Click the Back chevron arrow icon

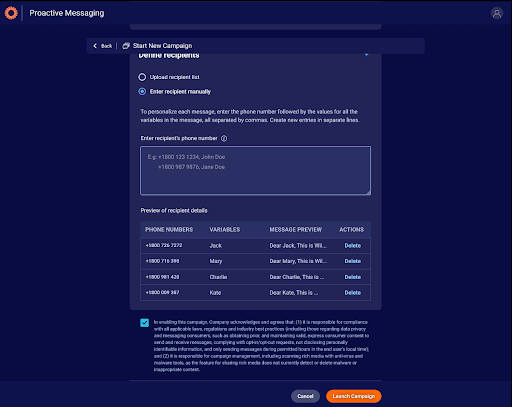(95, 46)
